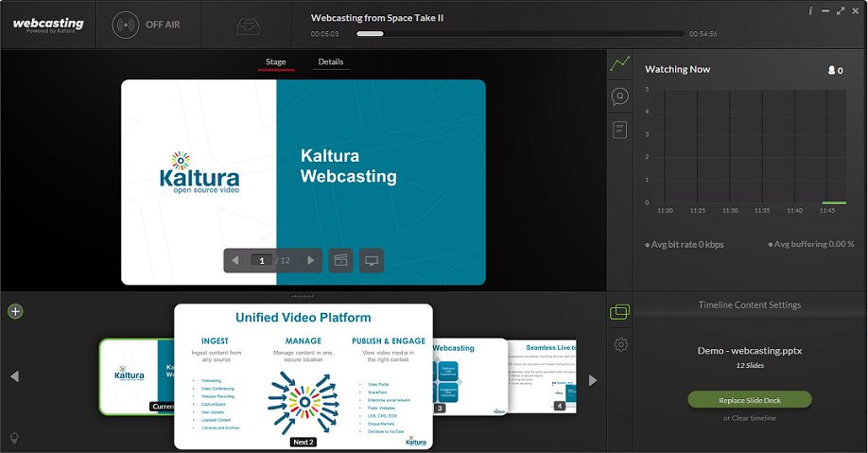Select the Next 2 Unified Video Platform slide
The image size is (868, 453).
tap(304, 376)
